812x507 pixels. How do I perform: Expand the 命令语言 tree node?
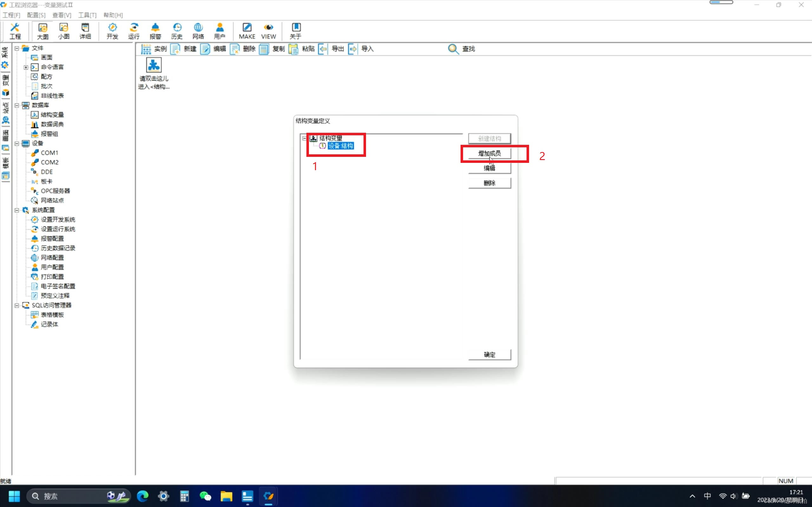point(26,67)
